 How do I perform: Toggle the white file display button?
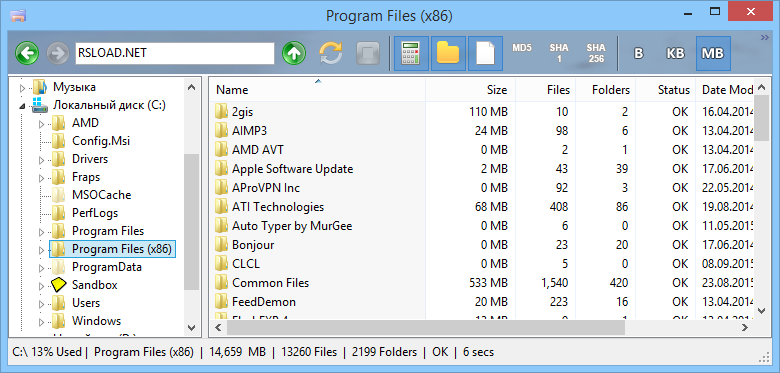[x=486, y=53]
